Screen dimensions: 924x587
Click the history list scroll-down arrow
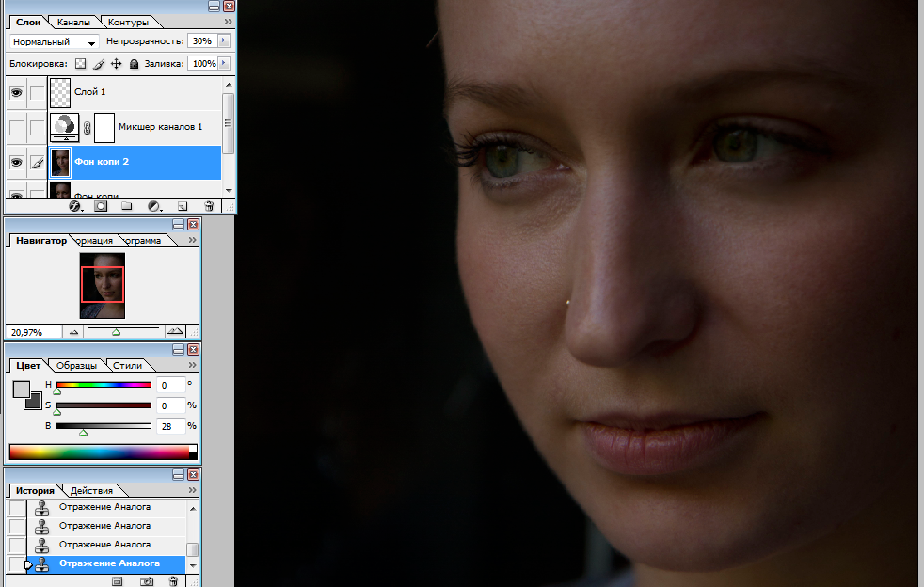(193, 565)
